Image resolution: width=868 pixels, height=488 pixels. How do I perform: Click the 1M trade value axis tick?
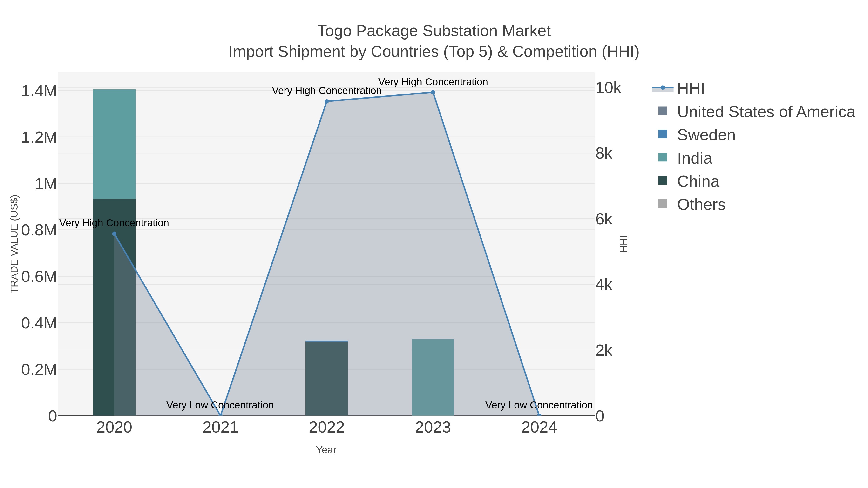pos(46,184)
